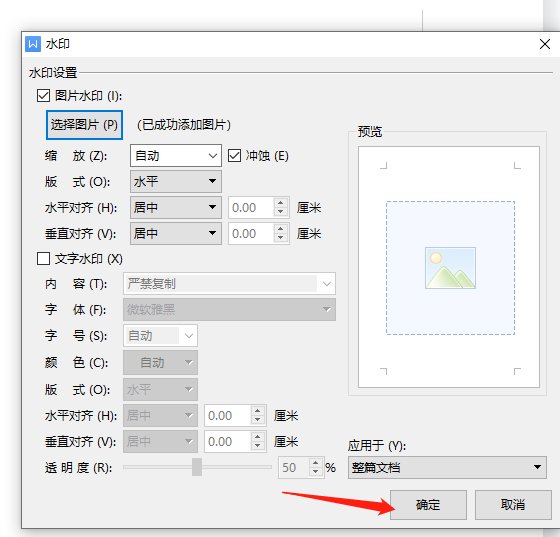The height and width of the screenshot is (537, 560).
Task: Cancel the dialog with 取消 button
Action: [x=513, y=505]
